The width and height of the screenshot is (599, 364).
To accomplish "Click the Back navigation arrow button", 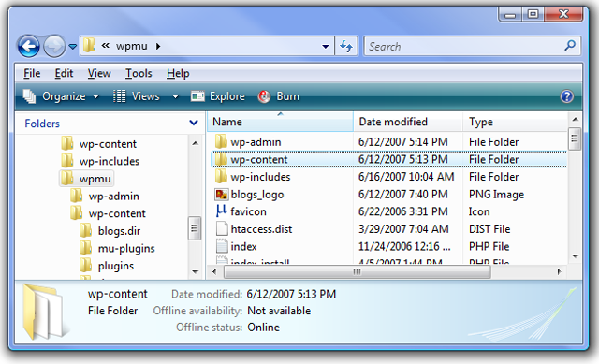I will point(29,46).
